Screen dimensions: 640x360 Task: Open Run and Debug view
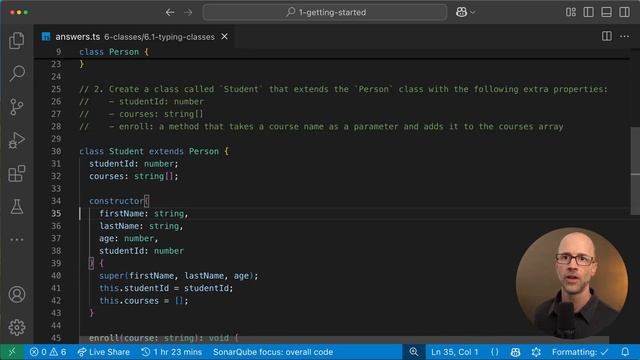click(x=17, y=140)
